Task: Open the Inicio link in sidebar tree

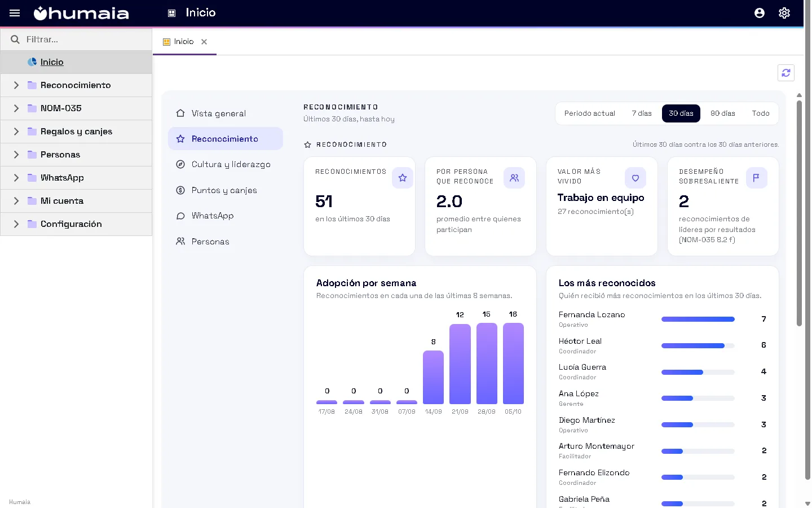Action: 52,62
